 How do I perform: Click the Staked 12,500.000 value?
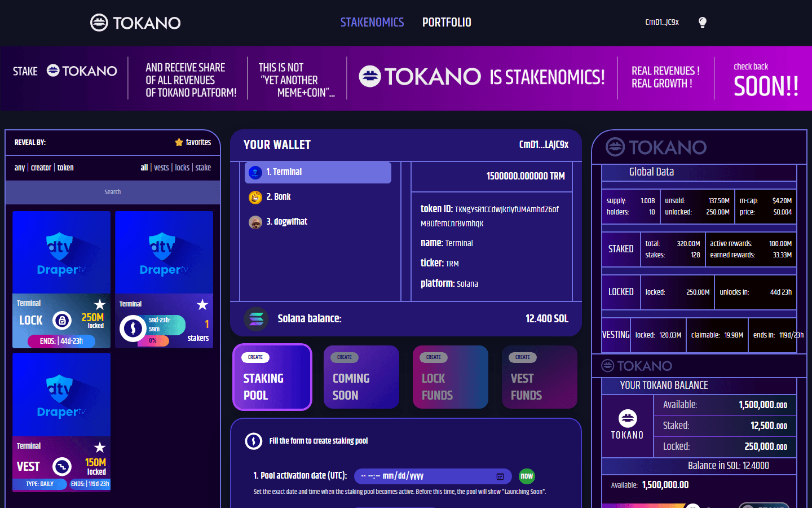click(x=769, y=426)
